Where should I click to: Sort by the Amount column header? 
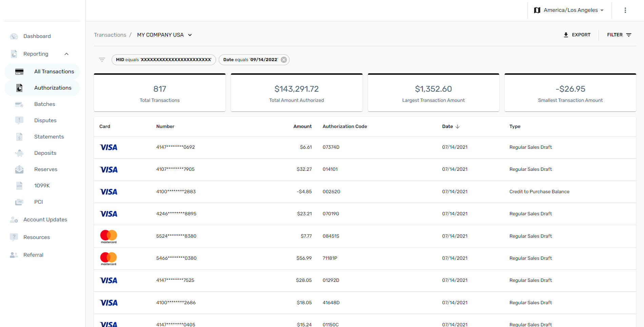pos(303,127)
